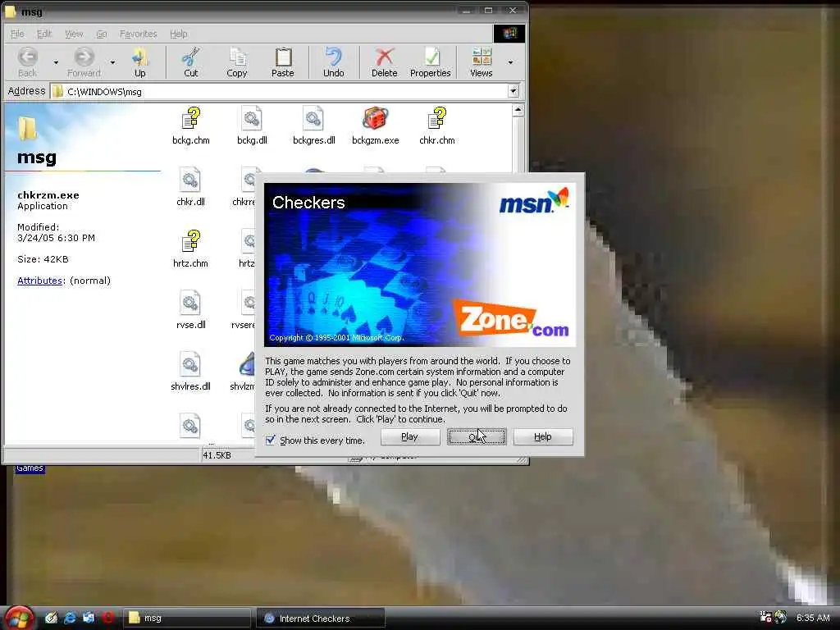Screen dimensions: 840x630
Task: Select the bckgres.dll file
Action: 314,126
